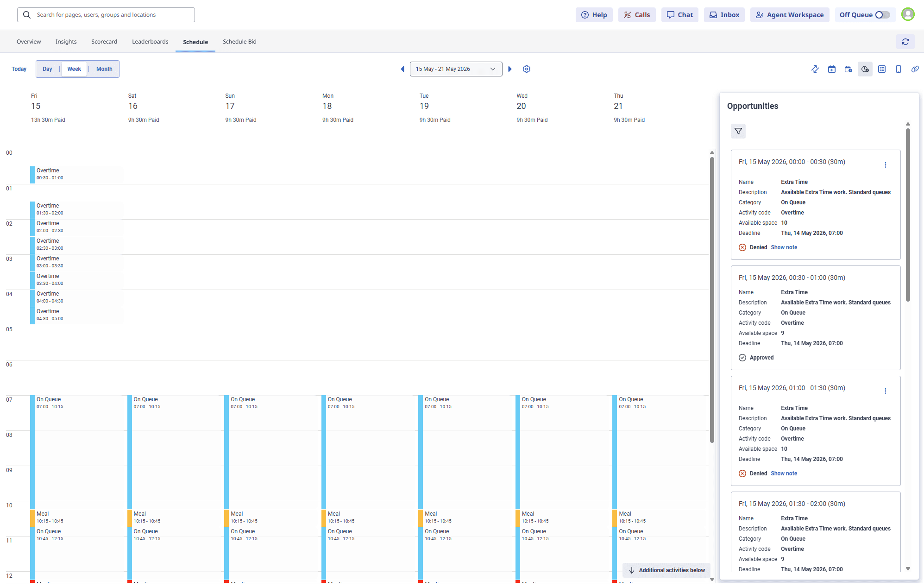This screenshot has height=587, width=924.
Task: Click the schedule grid vertical scrollbar
Action: 712,300
